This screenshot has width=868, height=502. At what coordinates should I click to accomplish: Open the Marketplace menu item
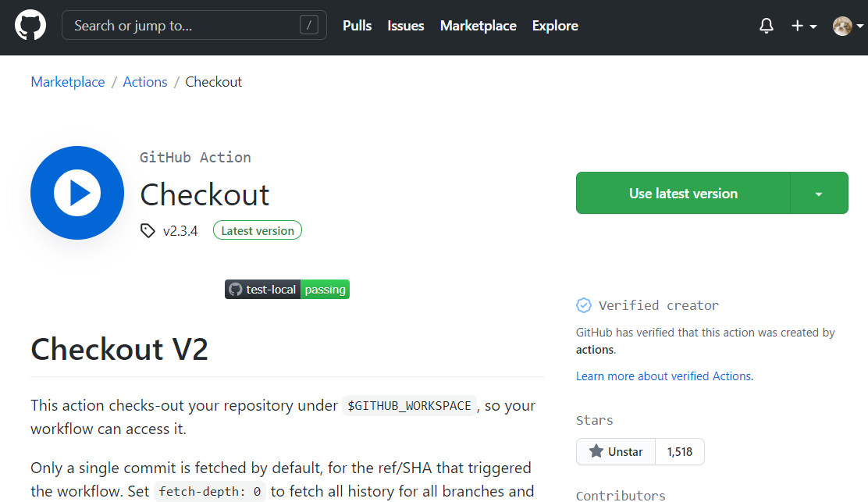[478, 25]
